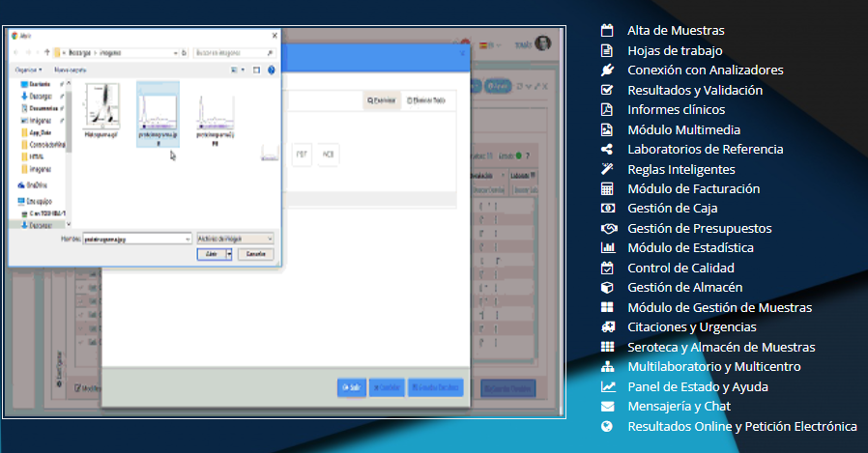Select OneDrive in the dialog sidebar
Screen dimensions: 868x453
pyautogui.click(x=32, y=185)
